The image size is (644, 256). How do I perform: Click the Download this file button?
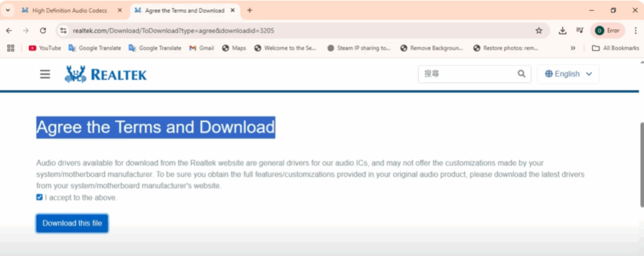point(72,223)
